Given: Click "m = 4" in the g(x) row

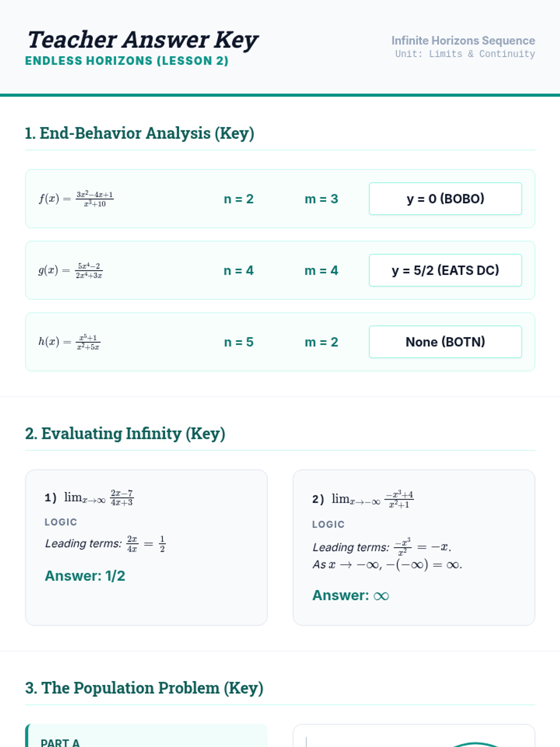Looking at the screenshot, I should [x=321, y=270].
